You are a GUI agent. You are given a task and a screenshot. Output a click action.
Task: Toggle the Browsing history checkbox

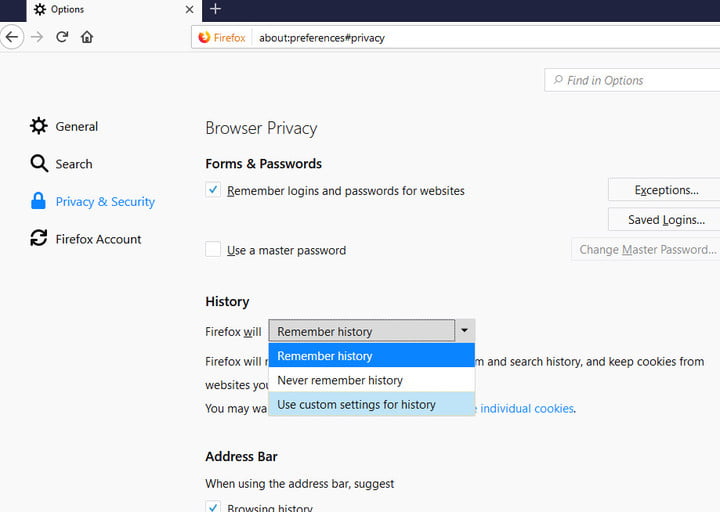[x=213, y=507]
